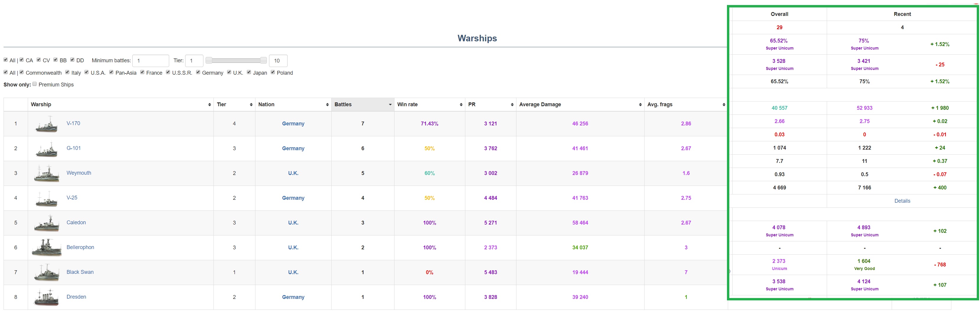Click the Overall column heading
Image resolution: width=980 pixels, height=311 pixels.
(x=780, y=14)
